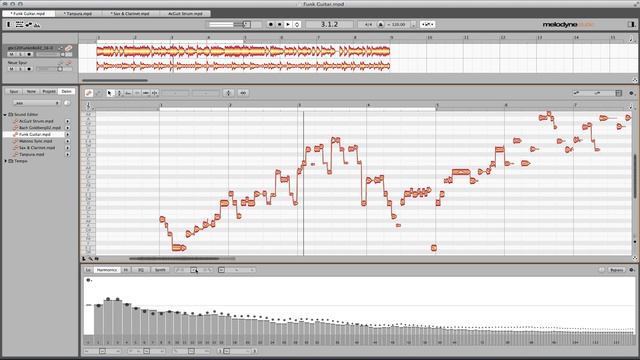Viewport: 640px width, 360px height.
Task: Click the round button beside the browser dropdown
Action: coord(67,103)
